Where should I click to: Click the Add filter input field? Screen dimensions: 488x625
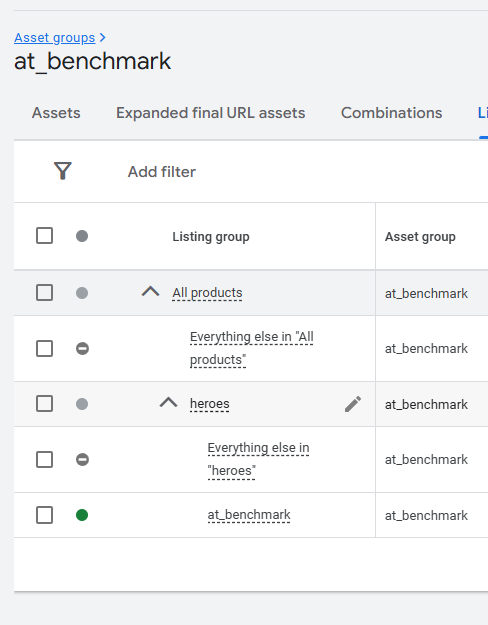coord(162,172)
